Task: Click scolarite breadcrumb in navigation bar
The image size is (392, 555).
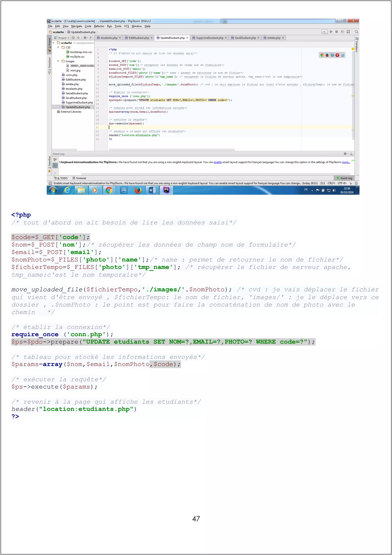Action: [56, 32]
